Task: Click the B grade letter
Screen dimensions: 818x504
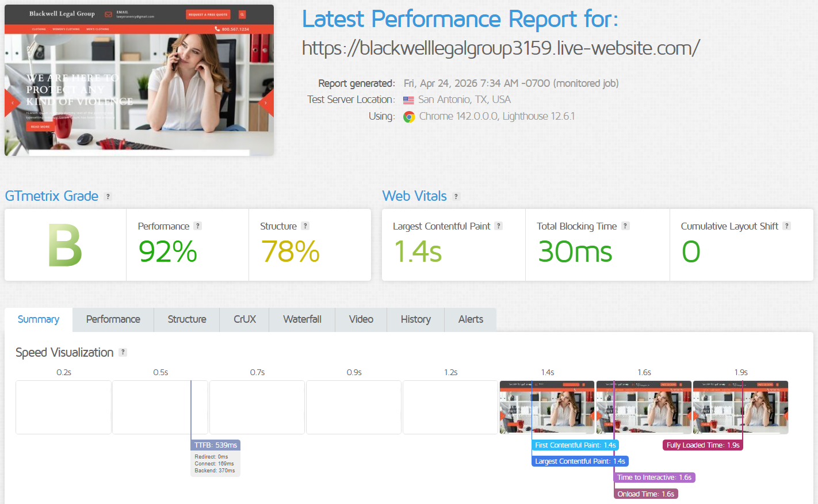Action: [x=65, y=246]
